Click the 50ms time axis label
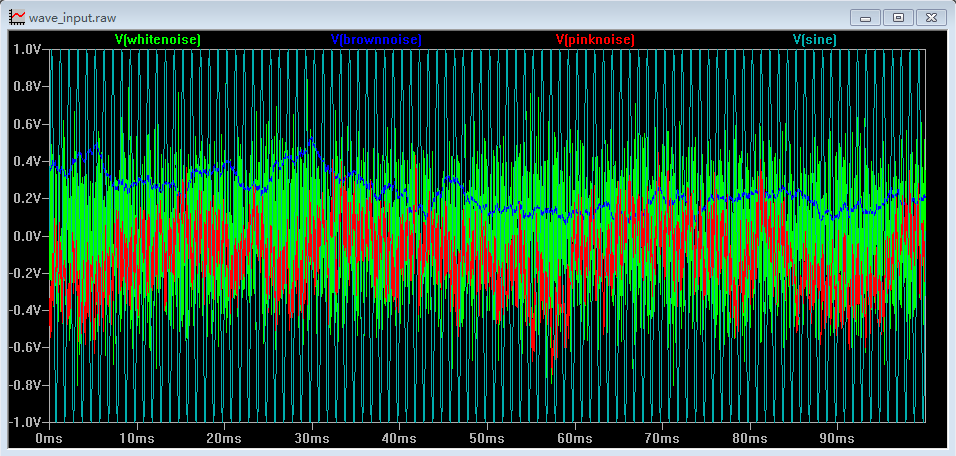956x456 pixels. click(487, 439)
